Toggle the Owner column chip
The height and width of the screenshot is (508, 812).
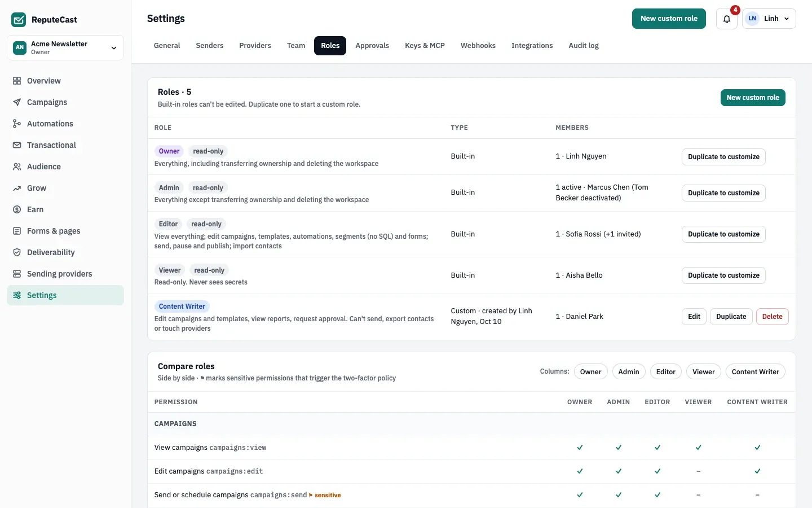(590, 371)
